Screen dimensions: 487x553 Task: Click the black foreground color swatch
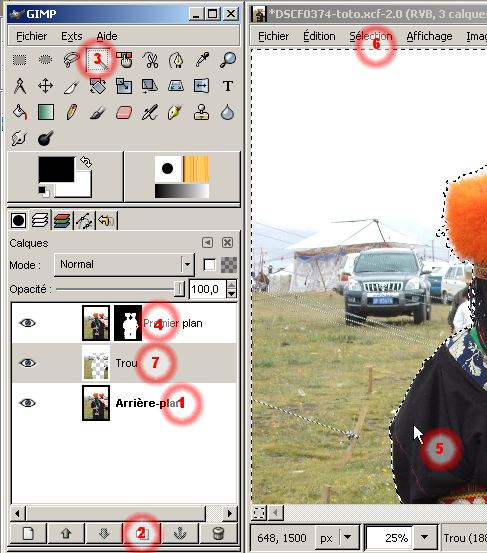click(56, 169)
